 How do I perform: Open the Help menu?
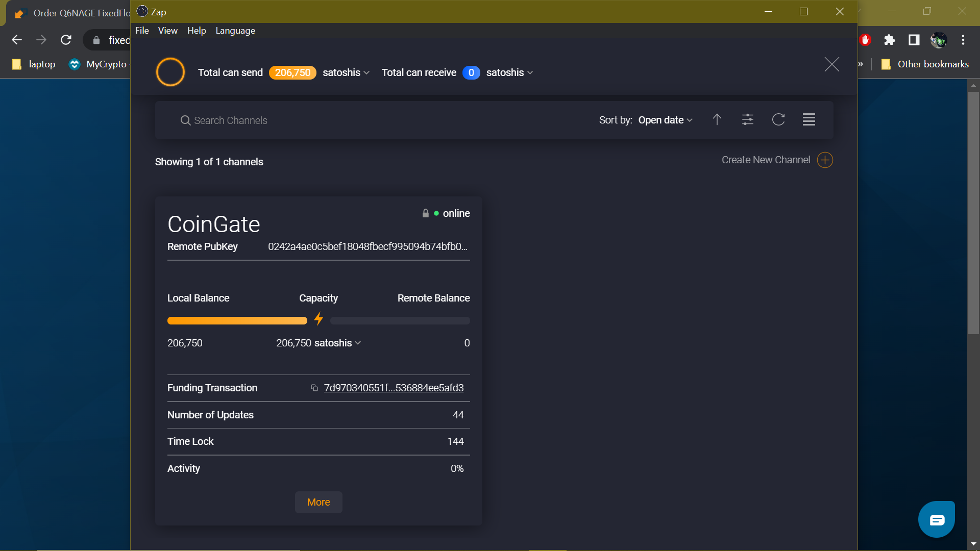[x=197, y=31]
